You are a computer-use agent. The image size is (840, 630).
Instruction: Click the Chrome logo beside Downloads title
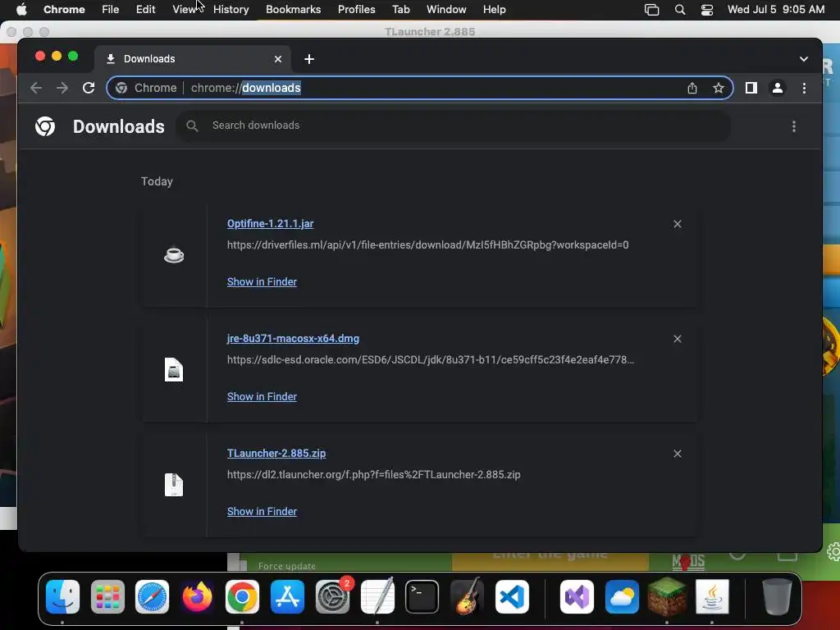[x=45, y=126]
